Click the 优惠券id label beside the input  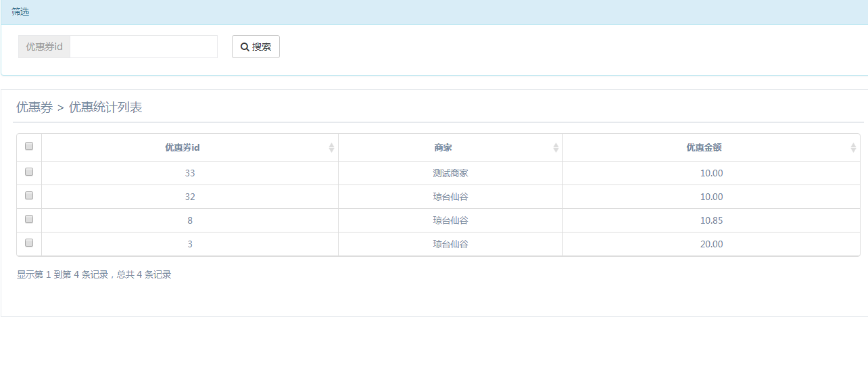(44, 47)
